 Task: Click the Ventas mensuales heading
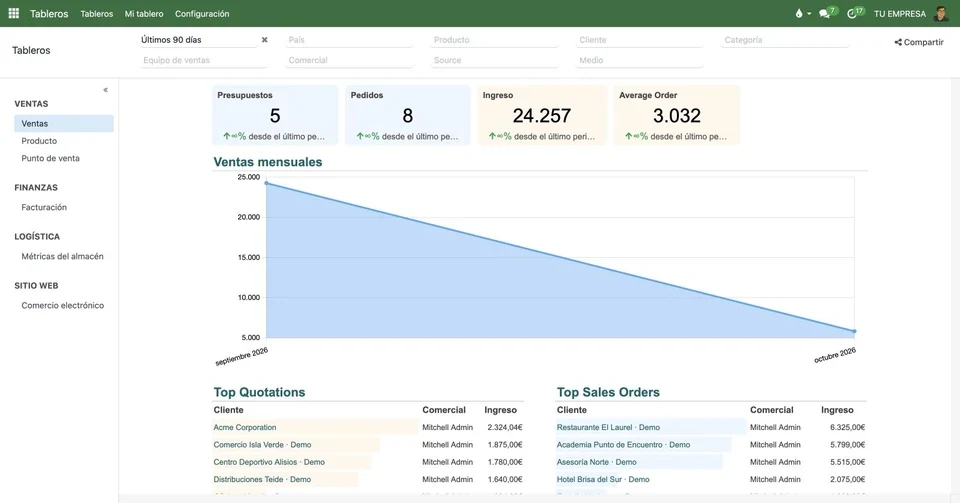[268, 162]
